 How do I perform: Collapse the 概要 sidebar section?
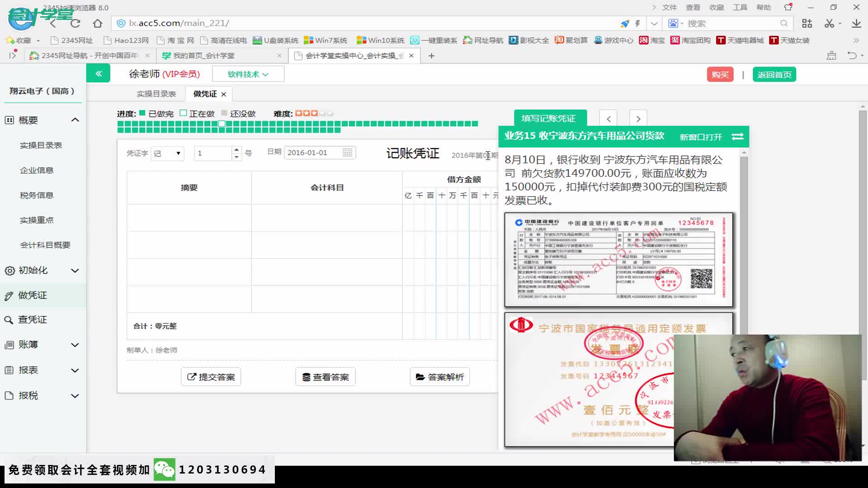coord(75,120)
